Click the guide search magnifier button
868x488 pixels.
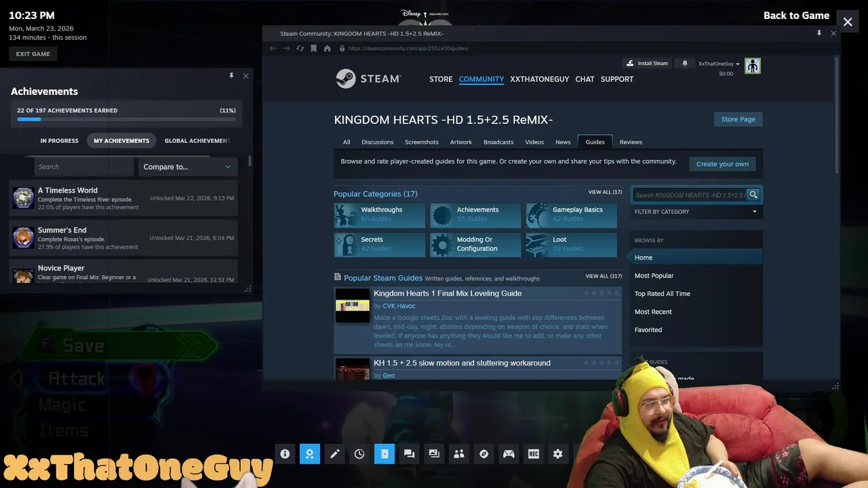(753, 195)
